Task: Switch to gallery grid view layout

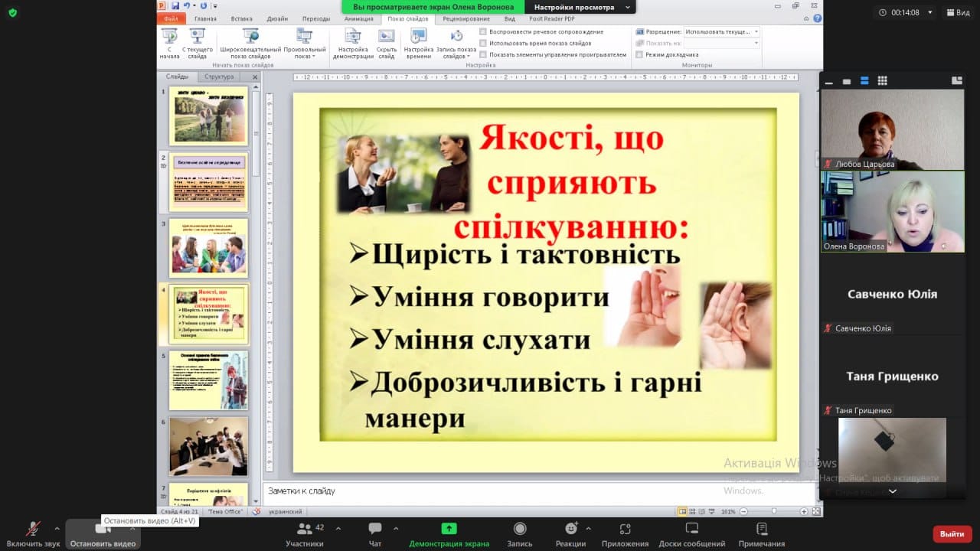Action: click(882, 81)
